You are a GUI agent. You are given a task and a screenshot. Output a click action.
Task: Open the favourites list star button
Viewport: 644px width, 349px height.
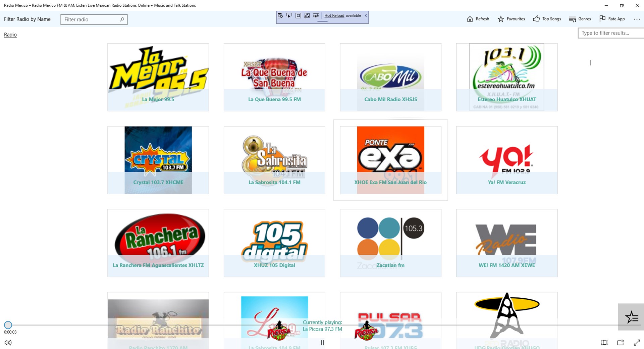[631, 317]
